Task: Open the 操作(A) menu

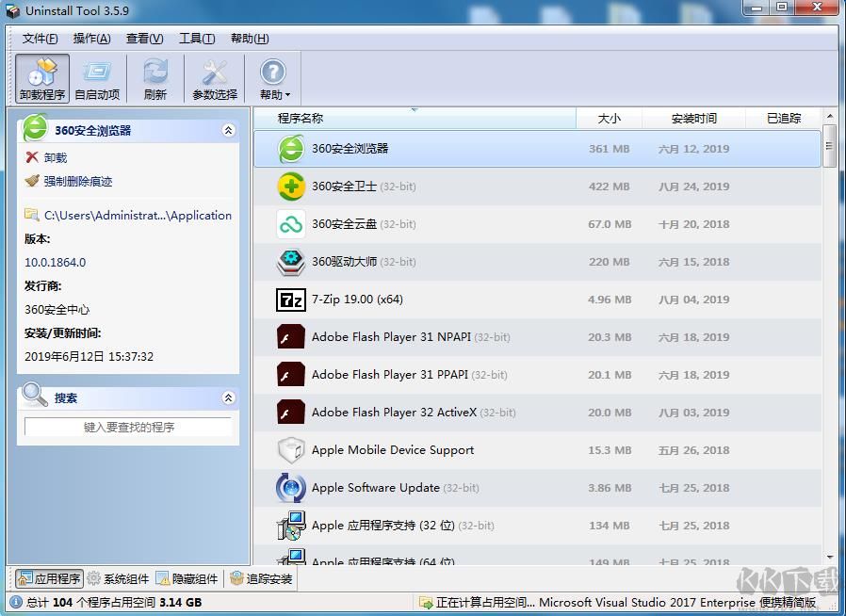Action: (91, 39)
